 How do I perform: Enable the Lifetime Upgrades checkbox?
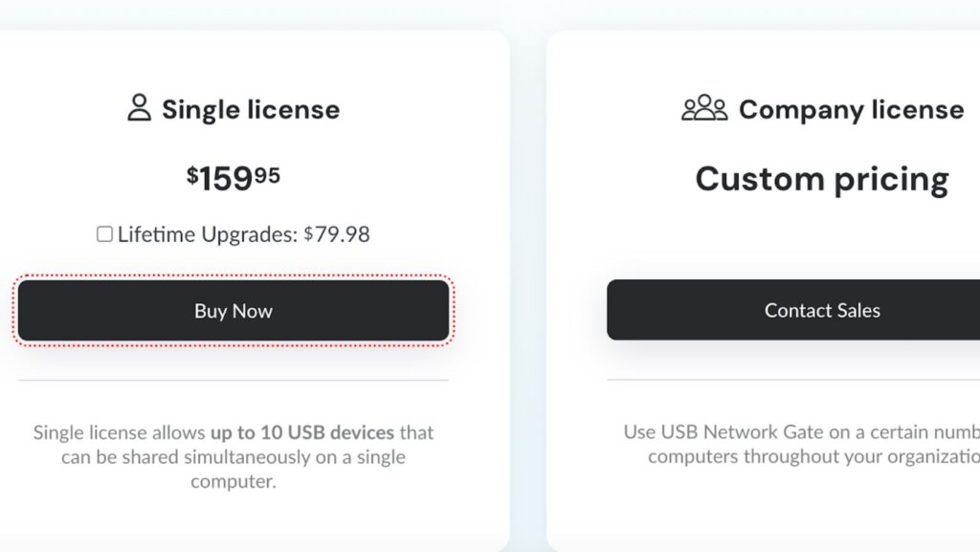(104, 234)
